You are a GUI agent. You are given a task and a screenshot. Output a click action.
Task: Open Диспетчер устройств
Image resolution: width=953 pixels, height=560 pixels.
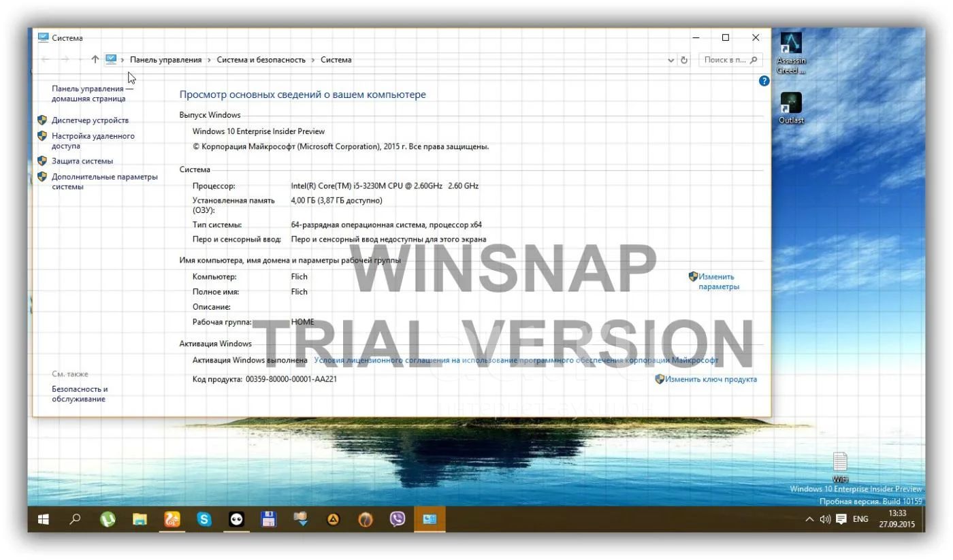coord(90,120)
